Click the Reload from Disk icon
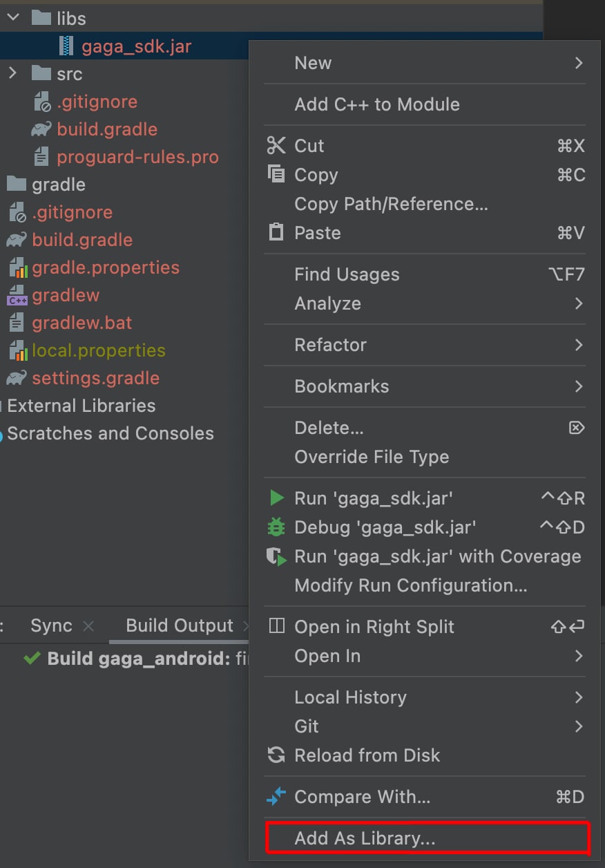 (276, 755)
